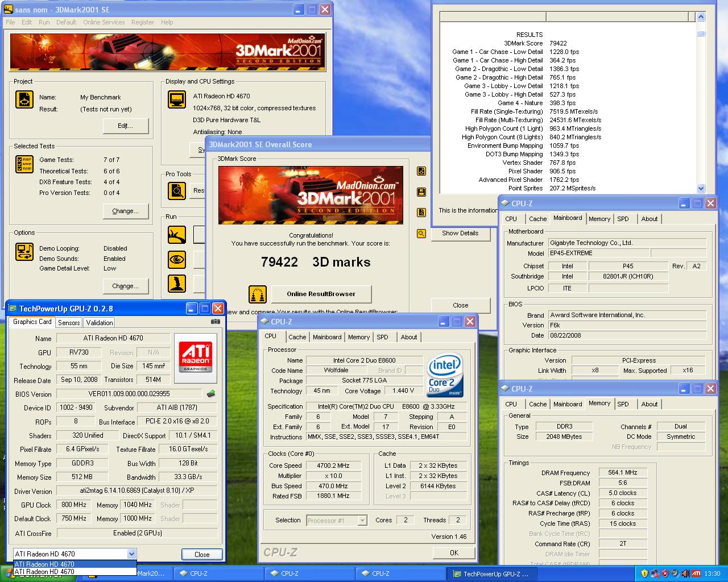Click the 3DMark2001 SE title bar icon
The width and height of the screenshot is (728, 582).
point(8,9)
